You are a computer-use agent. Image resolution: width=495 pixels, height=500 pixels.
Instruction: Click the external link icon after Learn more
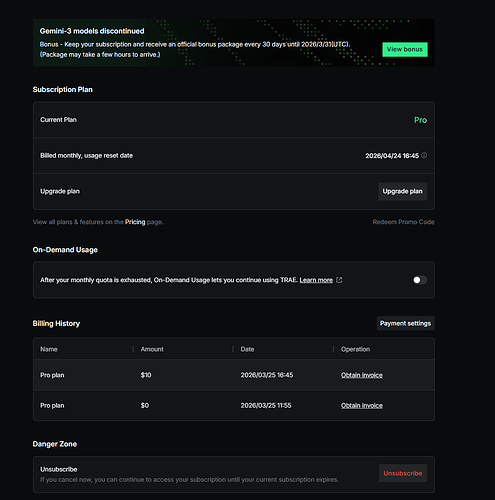point(339,280)
